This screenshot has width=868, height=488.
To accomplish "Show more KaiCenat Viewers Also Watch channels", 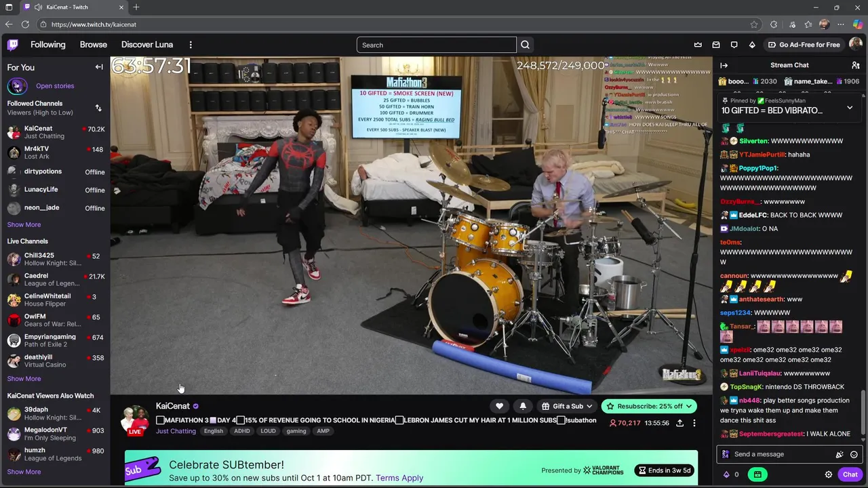I will point(24,472).
